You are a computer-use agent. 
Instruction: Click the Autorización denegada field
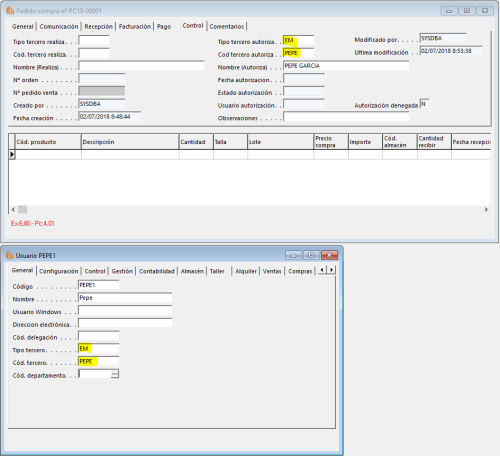click(424, 104)
